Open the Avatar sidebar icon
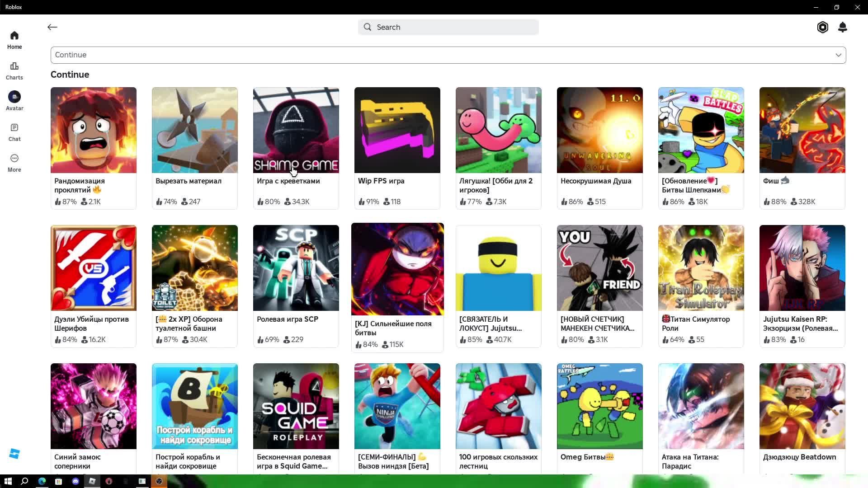The width and height of the screenshot is (868, 488). 14,101
